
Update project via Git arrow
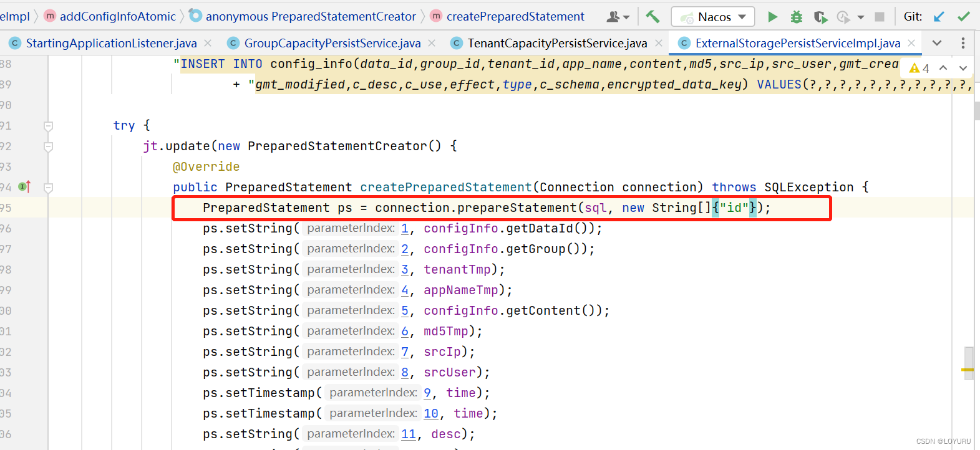(x=939, y=17)
